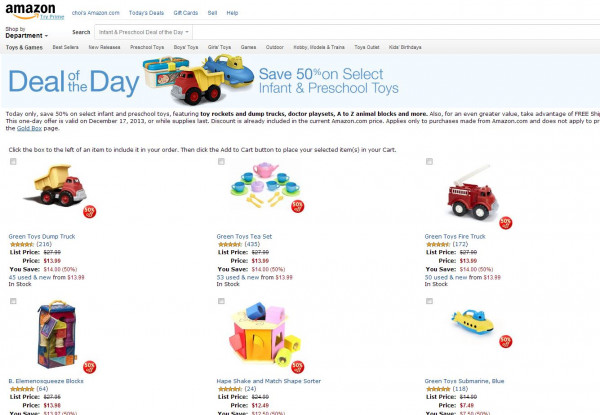The width and height of the screenshot is (600, 415).
Task: Open the Today's Deals link
Action: point(146,12)
